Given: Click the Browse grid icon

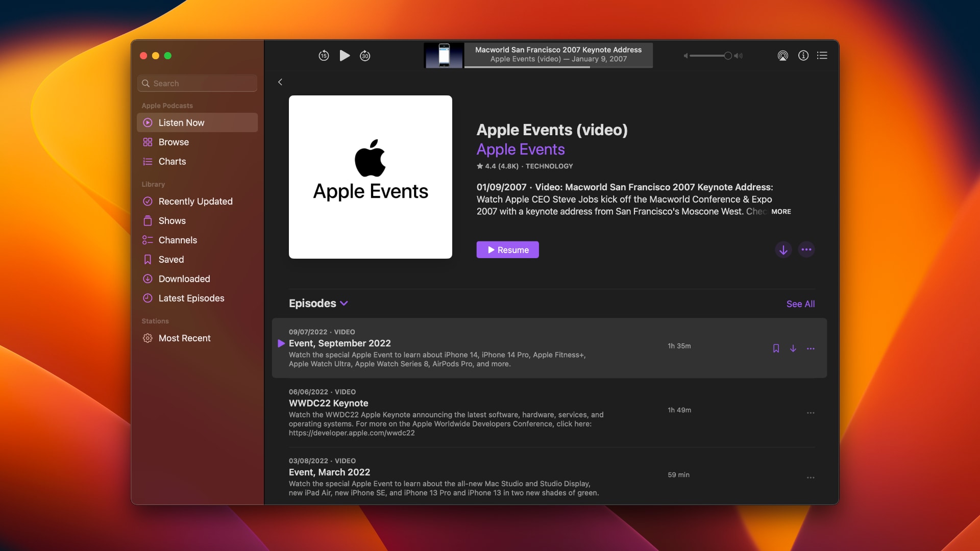Looking at the screenshot, I should 148,142.
